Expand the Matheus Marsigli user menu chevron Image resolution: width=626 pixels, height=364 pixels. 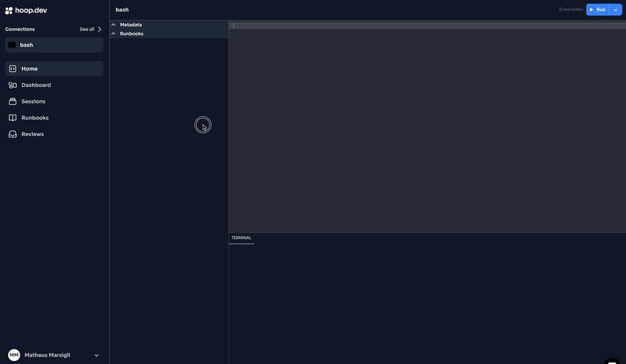pos(97,355)
